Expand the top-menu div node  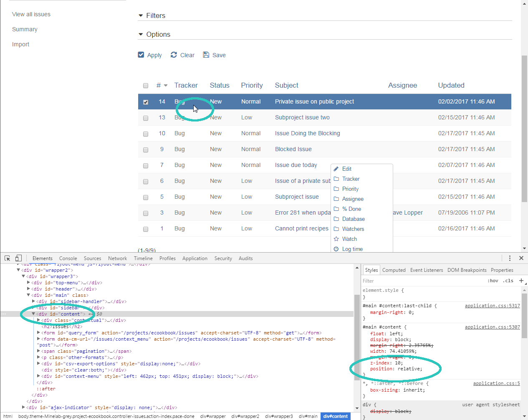tap(28, 283)
